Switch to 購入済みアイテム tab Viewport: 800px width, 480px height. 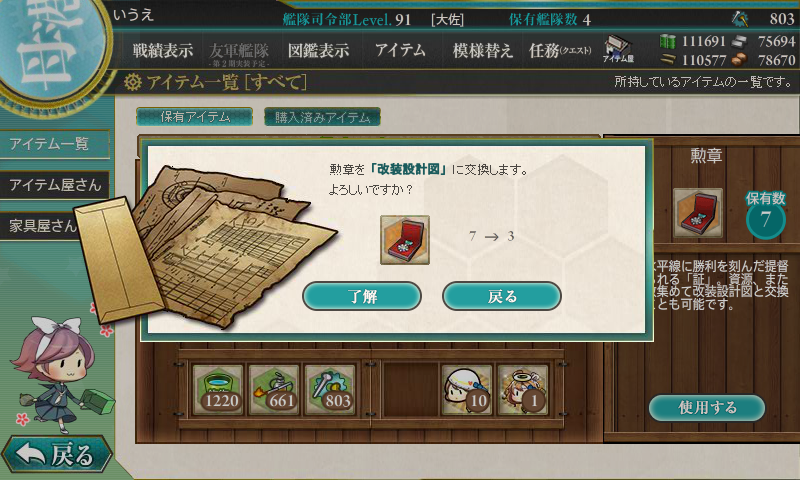click(322, 117)
